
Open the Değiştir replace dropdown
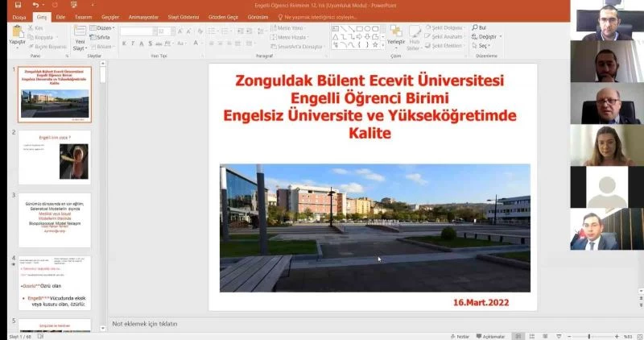point(487,36)
